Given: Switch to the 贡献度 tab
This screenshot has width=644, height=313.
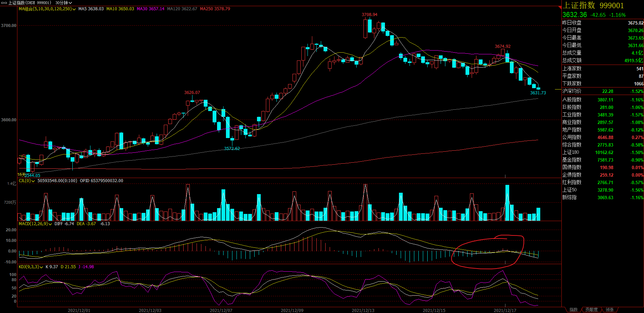Looking at the screenshot, I should coord(591,310).
